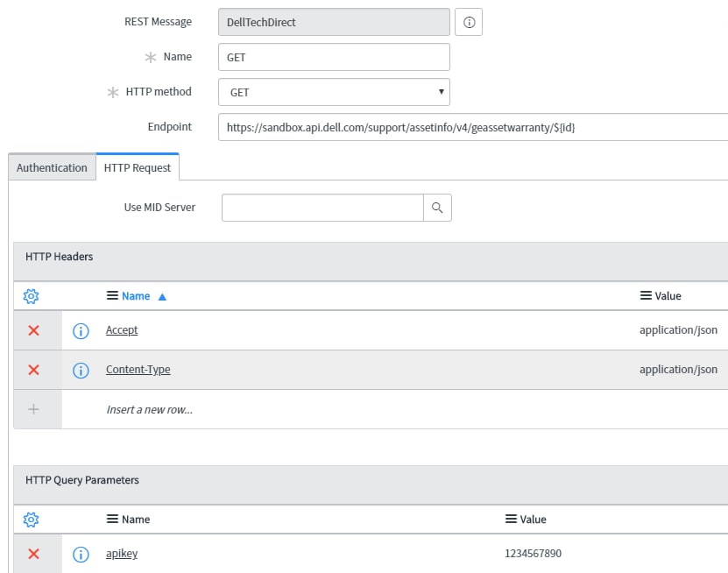The height and width of the screenshot is (573, 728).
Task: Show the info icon for the Accept header
Action: pos(80,330)
